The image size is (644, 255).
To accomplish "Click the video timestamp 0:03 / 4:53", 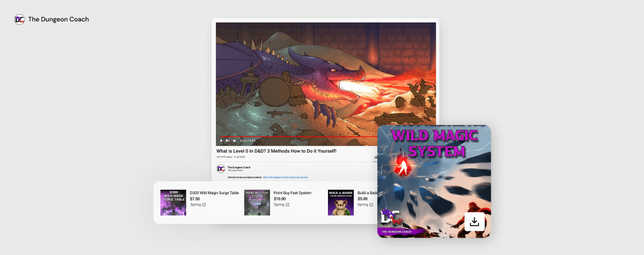I will coord(247,141).
